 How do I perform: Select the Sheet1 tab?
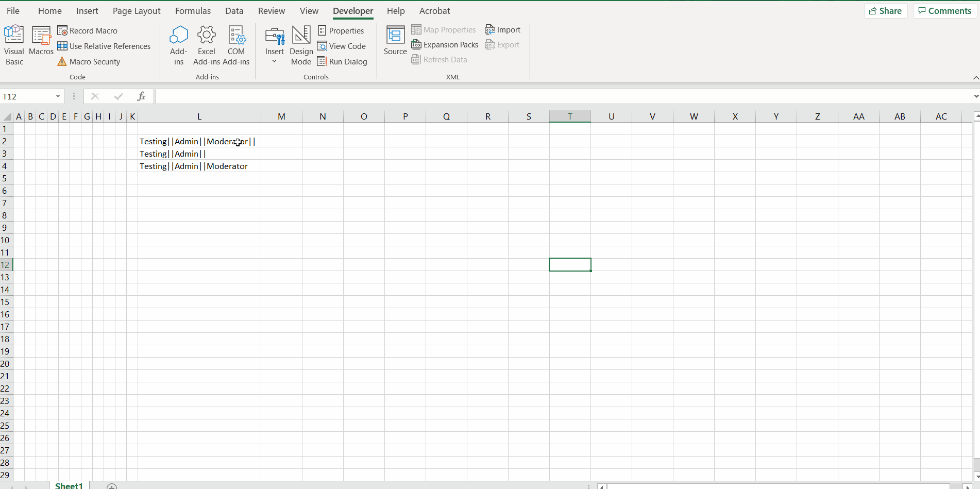tap(69, 485)
